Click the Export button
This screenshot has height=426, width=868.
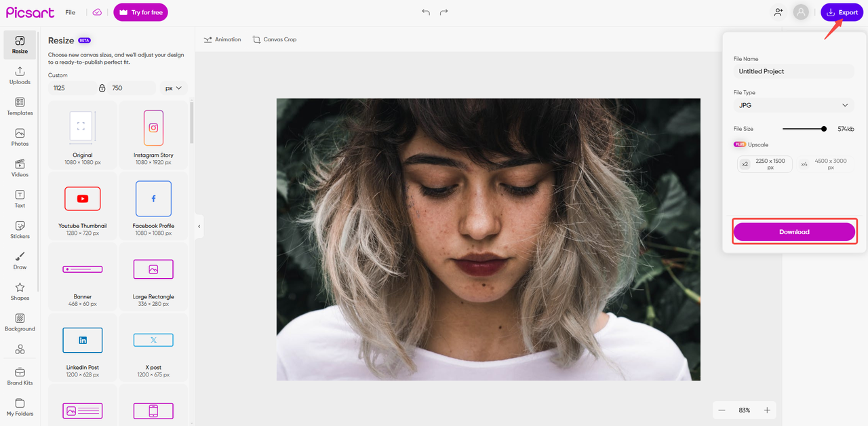[x=842, y=12]
